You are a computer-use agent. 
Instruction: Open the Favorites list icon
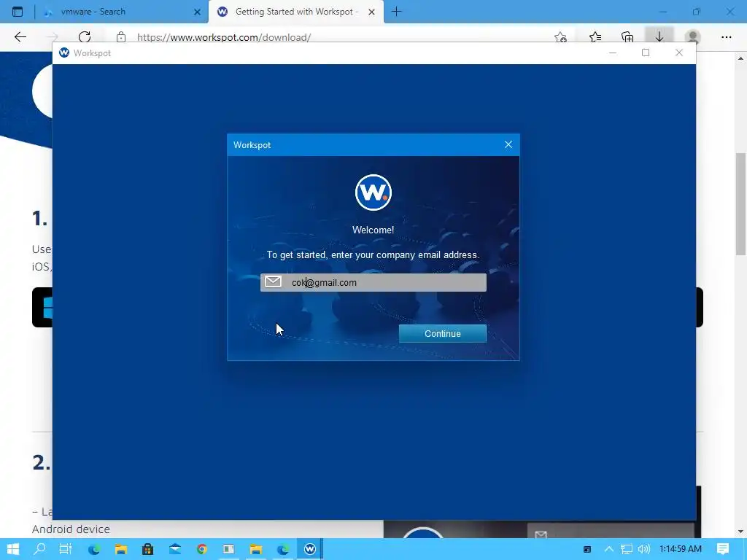595,36
